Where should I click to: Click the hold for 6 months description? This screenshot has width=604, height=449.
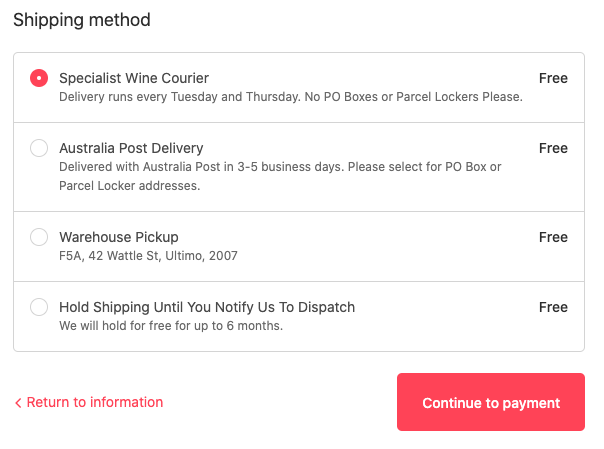tap(171, 326)
